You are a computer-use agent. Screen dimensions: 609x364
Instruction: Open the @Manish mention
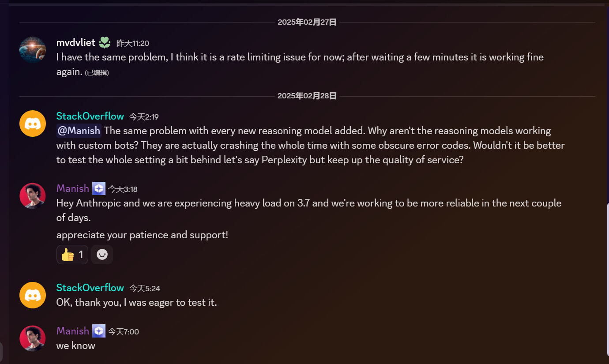(x=79, y=131)
